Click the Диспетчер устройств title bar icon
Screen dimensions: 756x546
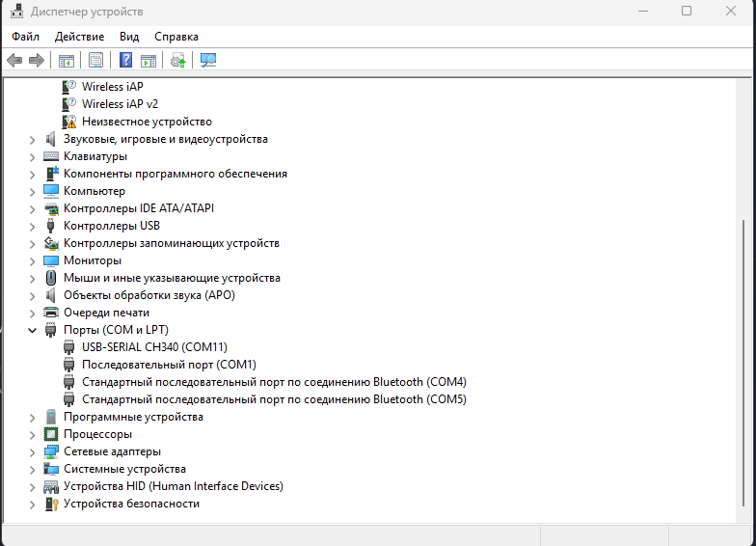(17, 12)
